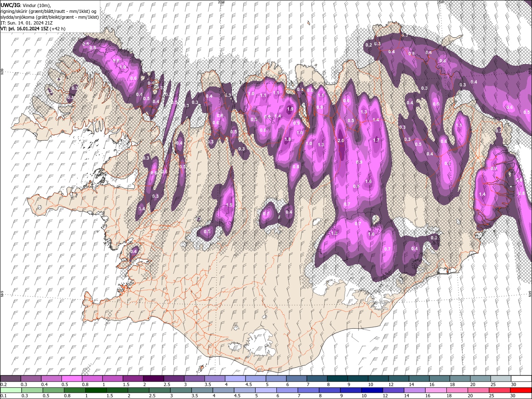The width and height of the screenshot is (532, 399).
Task: Pick the darkest green swatch between 1 and 1.5
Action: (96, 390)
